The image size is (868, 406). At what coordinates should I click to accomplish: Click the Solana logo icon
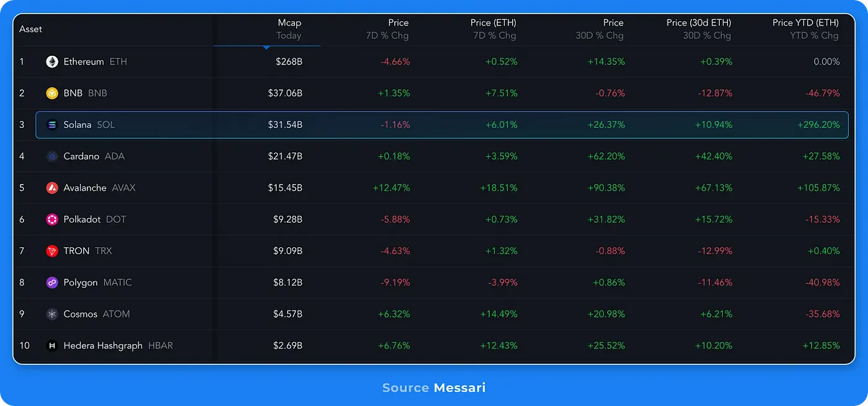[x=51, y=125]
